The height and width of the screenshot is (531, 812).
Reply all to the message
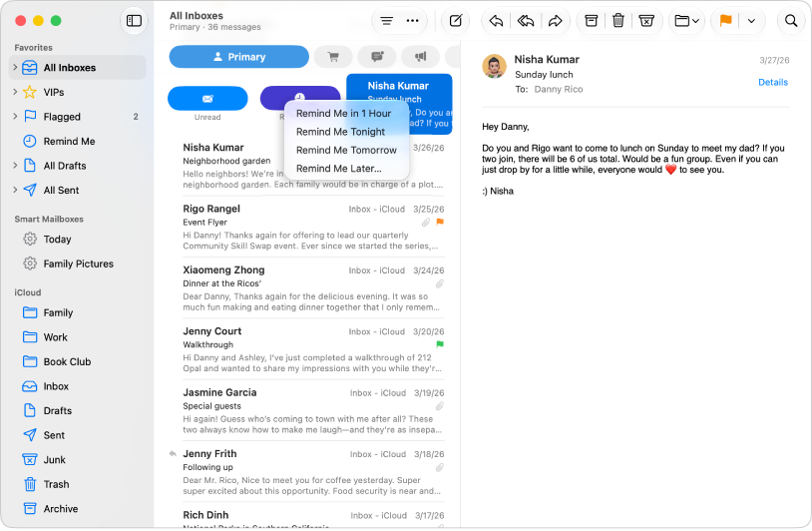526,21
